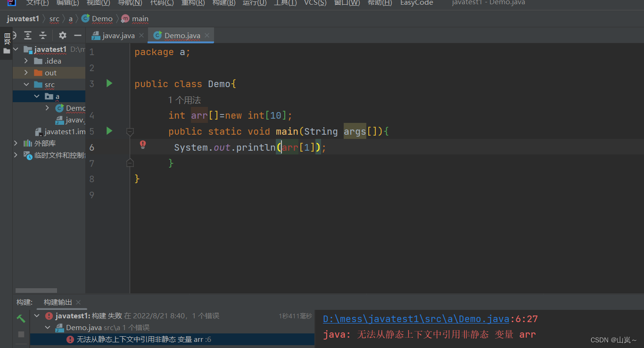
Task: Collapse the src folder
Action: [26, 85]
